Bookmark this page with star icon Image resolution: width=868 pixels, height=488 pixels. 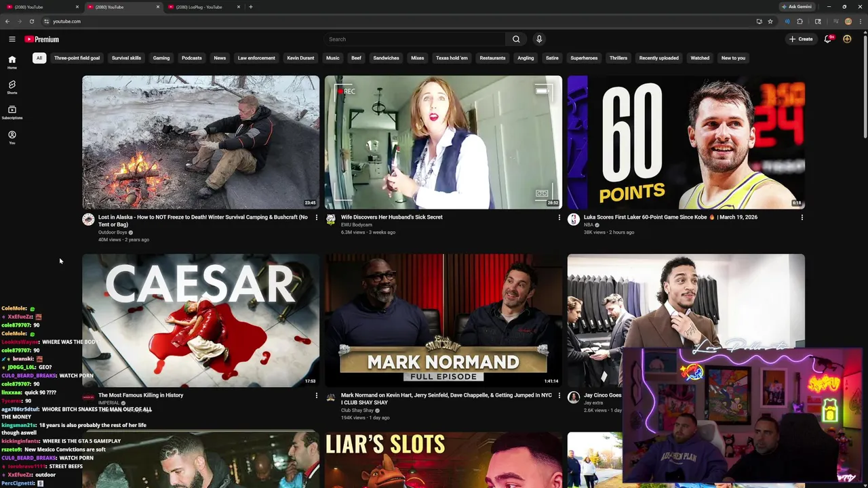tap(770, 21)
